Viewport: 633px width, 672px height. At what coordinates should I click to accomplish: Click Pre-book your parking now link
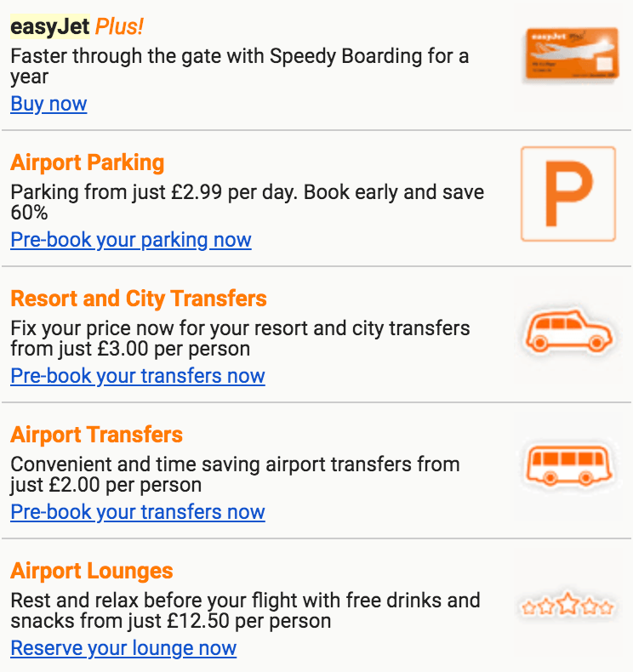click(x=131, y=240)
